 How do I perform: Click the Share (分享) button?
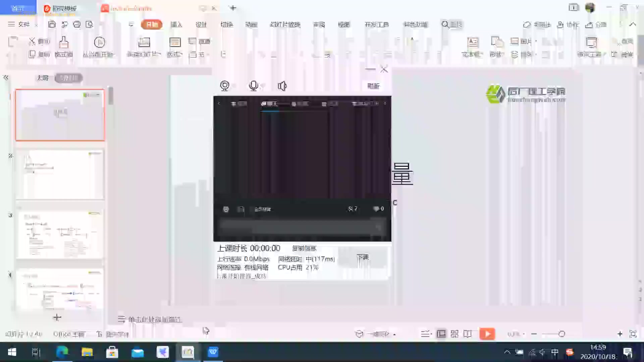pos(596,24)
